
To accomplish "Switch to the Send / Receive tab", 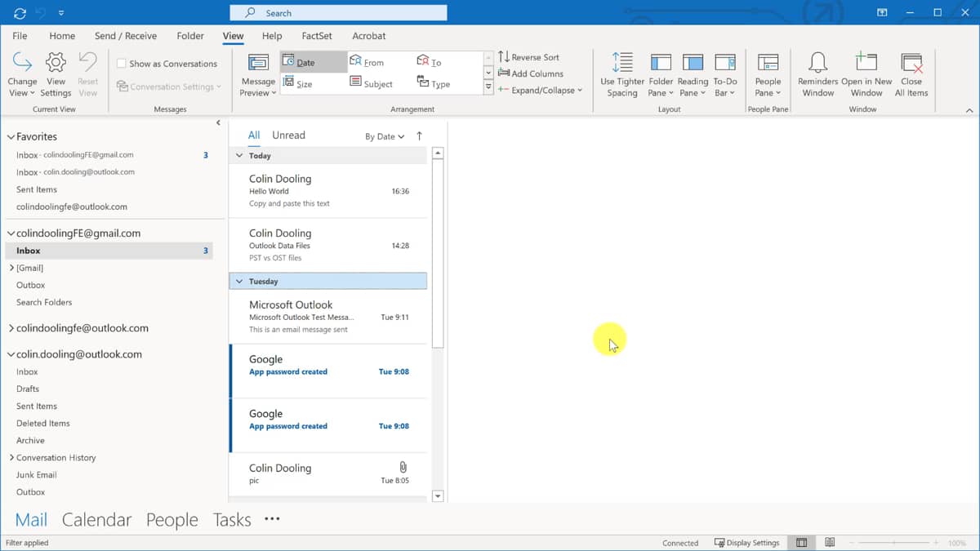I will coord(126,36).
